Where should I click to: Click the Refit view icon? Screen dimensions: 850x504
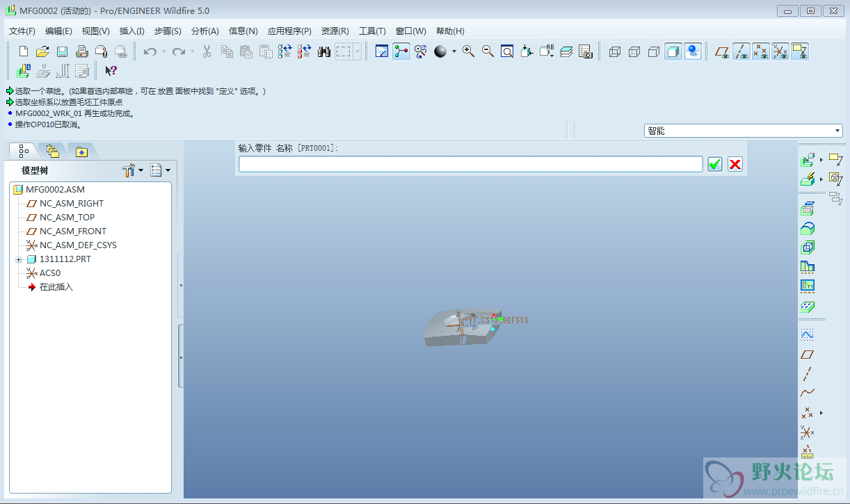(508, 51)
